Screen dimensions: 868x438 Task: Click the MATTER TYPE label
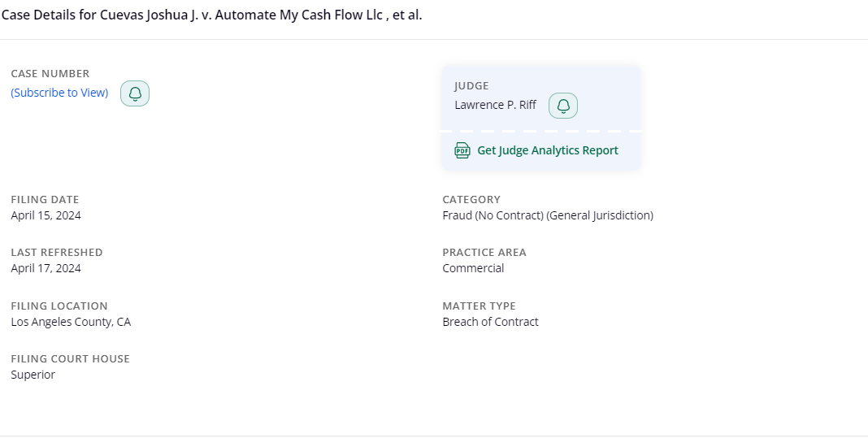click(479, 306)
